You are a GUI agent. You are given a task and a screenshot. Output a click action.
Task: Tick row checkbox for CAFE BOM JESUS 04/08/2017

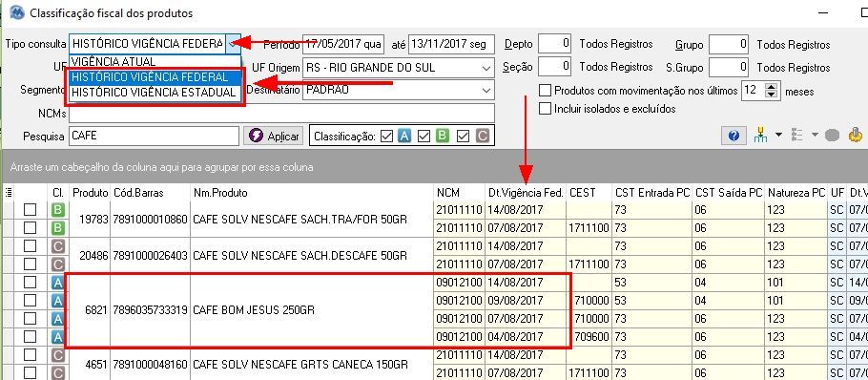pos(30,337)
